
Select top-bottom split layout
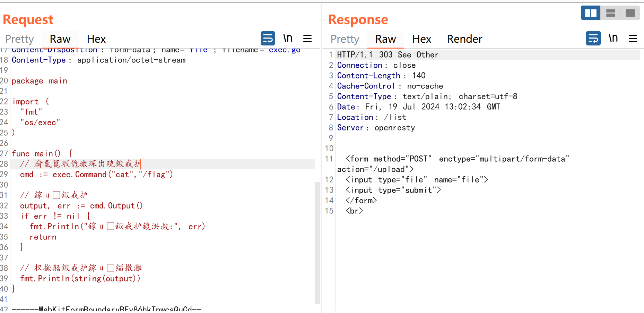610,13
